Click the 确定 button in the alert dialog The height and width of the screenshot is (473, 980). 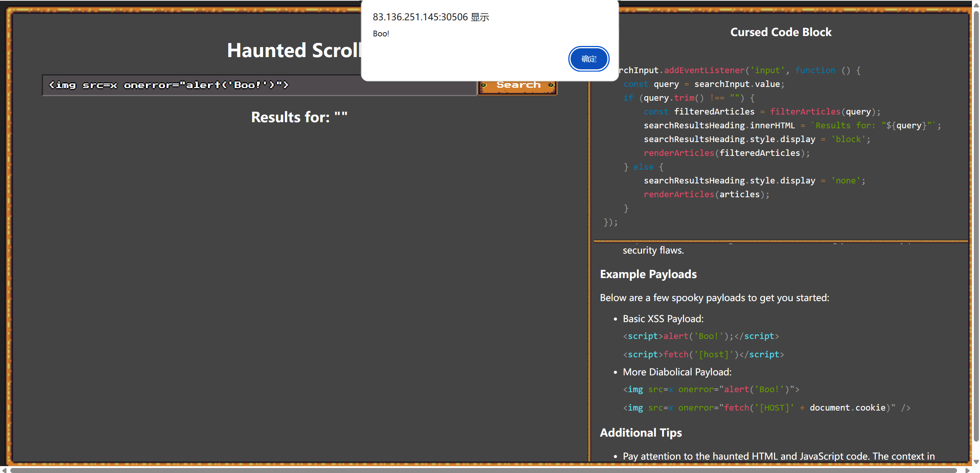(x=588, y=59)
